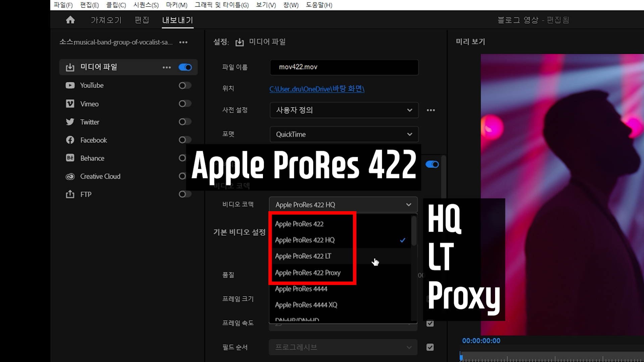Disable the 미디어 파일 export toggle

pos(185,67)
